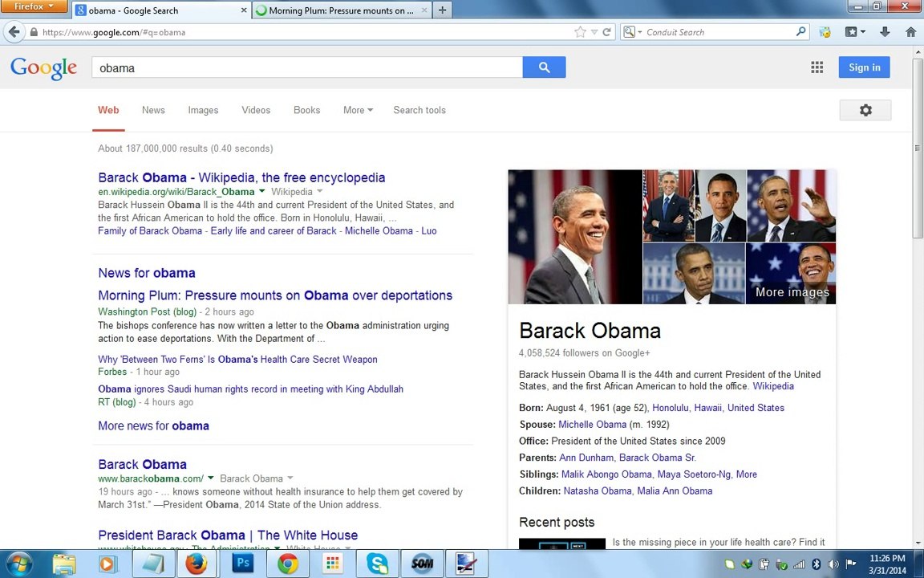Screen dimensions: 924x578
Task: Click the Sign in button
Action: [864, 67]
